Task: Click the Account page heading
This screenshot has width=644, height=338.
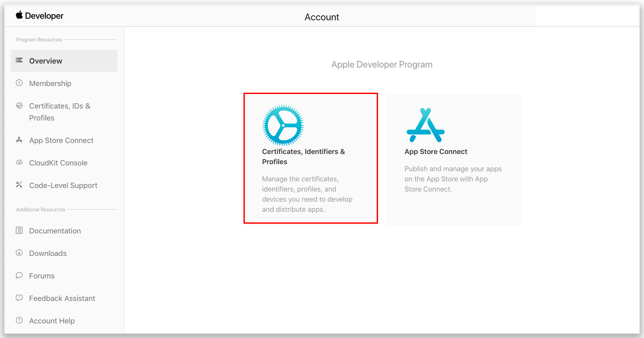Action: click(322, 17)
